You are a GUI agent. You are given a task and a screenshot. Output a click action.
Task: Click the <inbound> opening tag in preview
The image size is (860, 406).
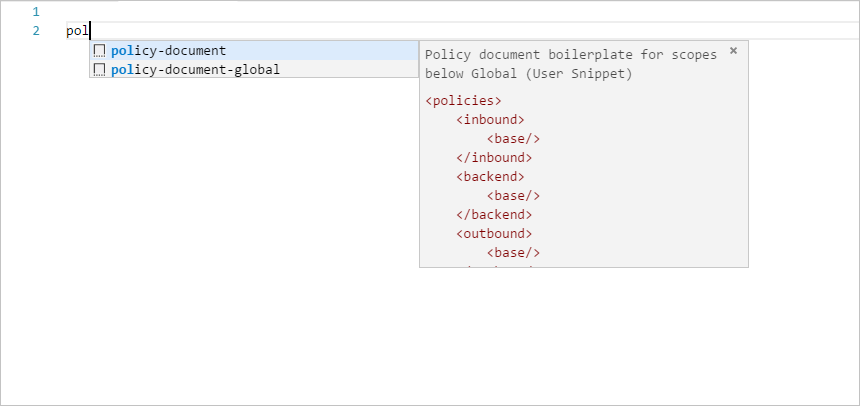490,120
